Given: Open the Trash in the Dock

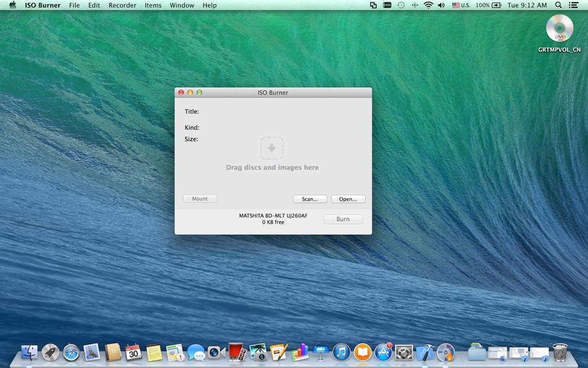Looking at the screenshot, I should click(x=560, y=353).
